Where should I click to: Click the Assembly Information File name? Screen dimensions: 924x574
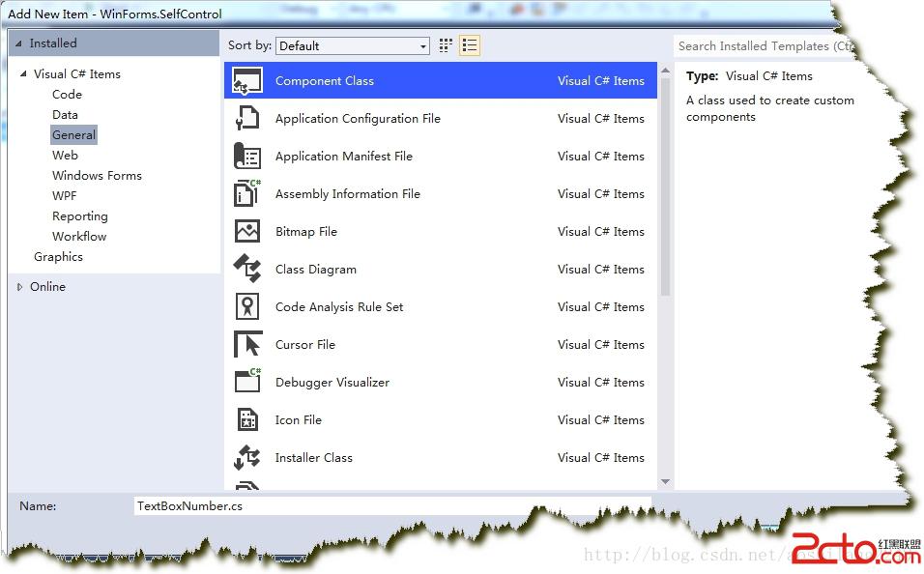(x=348, y=194)
